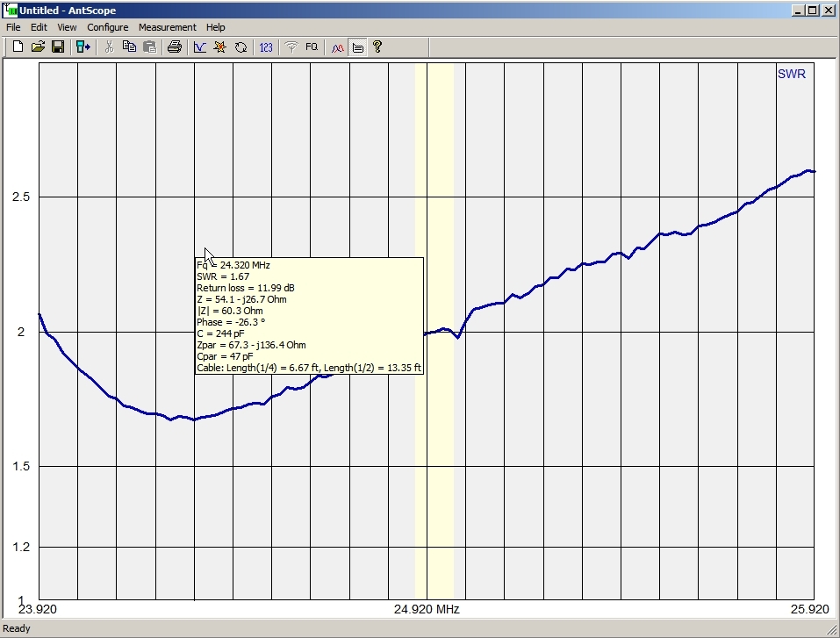Click the Ready status bar text

tap(17, 628)
